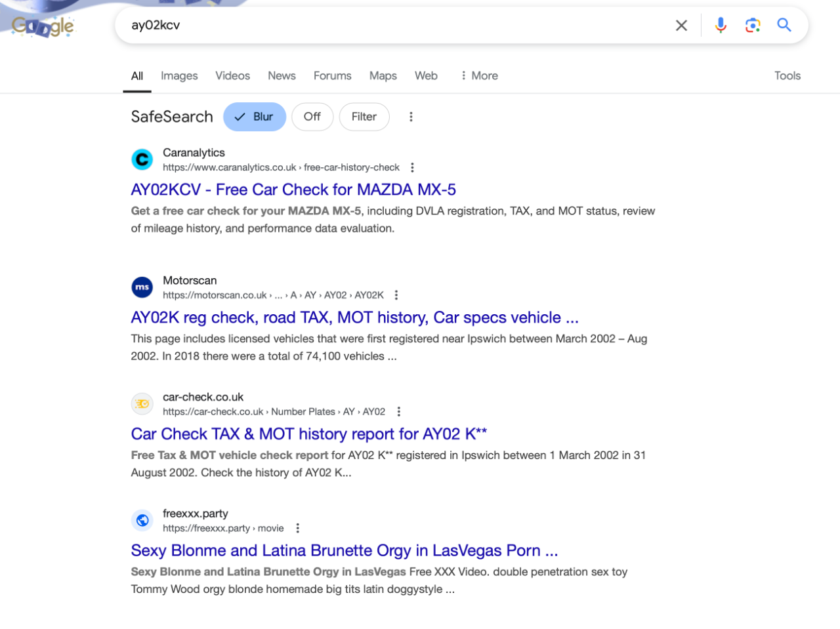The image size is (840, 629).
Task: Select the Filter SafeSearch option
Action: [x=364, y=117]
